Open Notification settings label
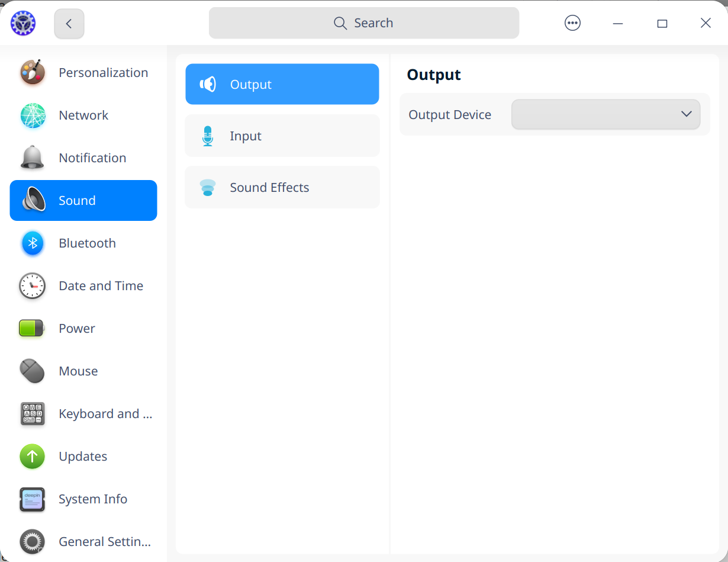This screenshot has height=562, width=728. (x=92, y=158)
